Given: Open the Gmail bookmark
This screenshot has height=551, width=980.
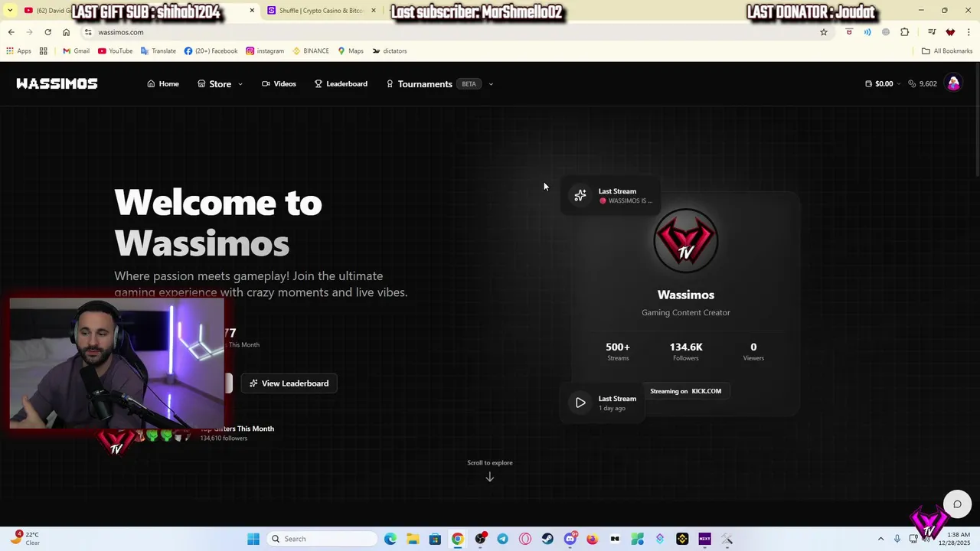Looking at the screenshot, I should point(76,51).
